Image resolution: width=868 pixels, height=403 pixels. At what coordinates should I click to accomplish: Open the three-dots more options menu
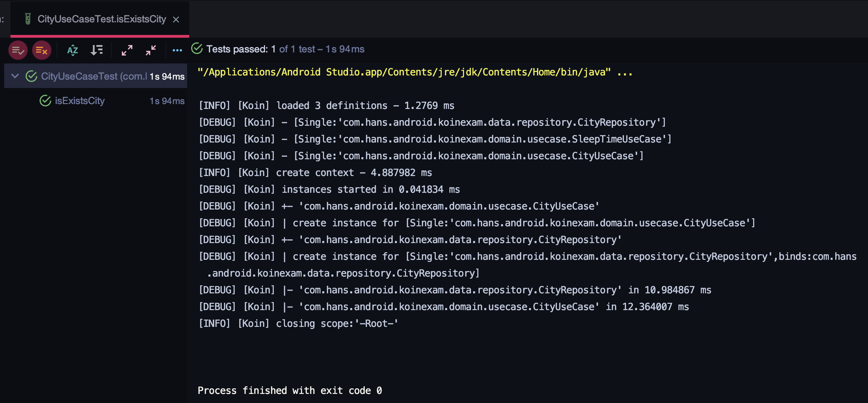177,50
